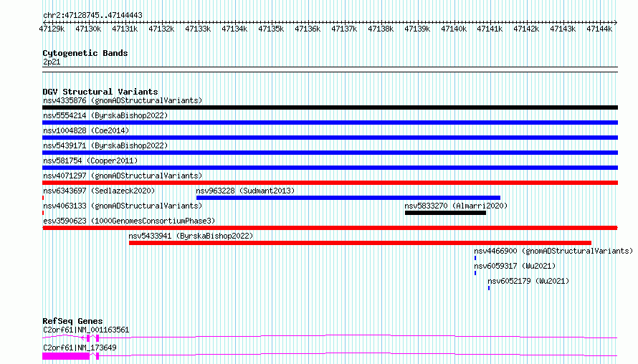Click the nsv4335876 gnomAD variant label
Viewport: 638px width, 364px height.
[123, 100]
